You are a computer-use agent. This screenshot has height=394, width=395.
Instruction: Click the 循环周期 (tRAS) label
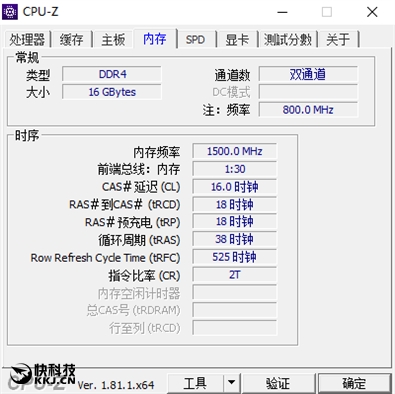tap(139, 240)
